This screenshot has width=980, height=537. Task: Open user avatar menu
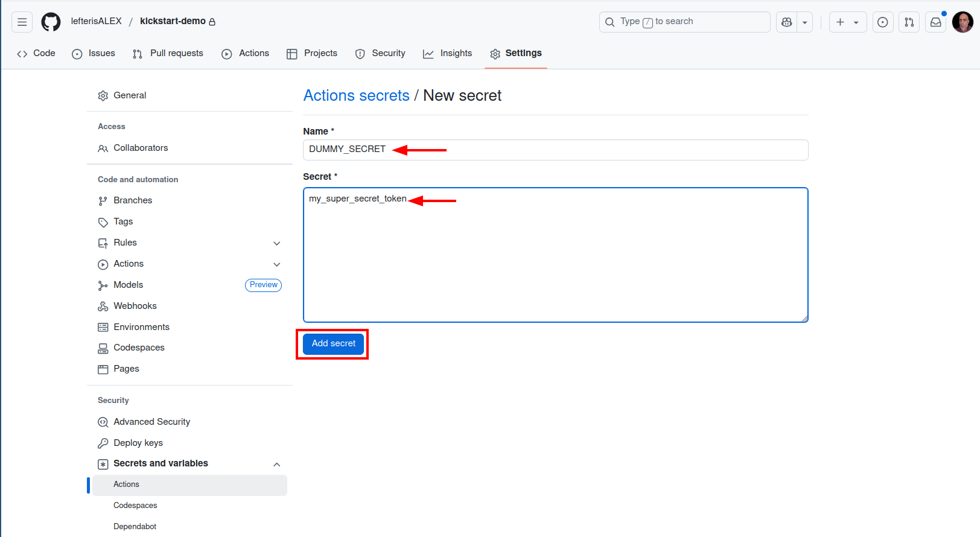(x=962, y=22)
